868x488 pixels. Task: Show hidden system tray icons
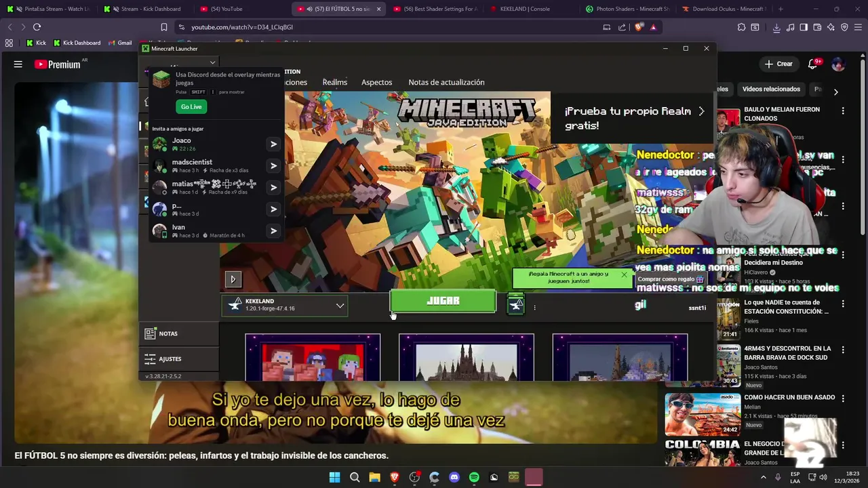point(763,477)
